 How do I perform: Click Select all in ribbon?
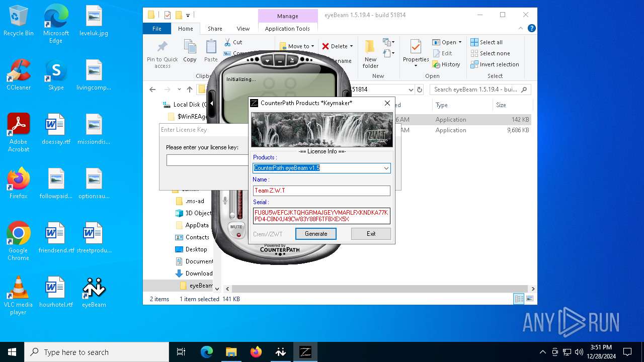(487, 42)
